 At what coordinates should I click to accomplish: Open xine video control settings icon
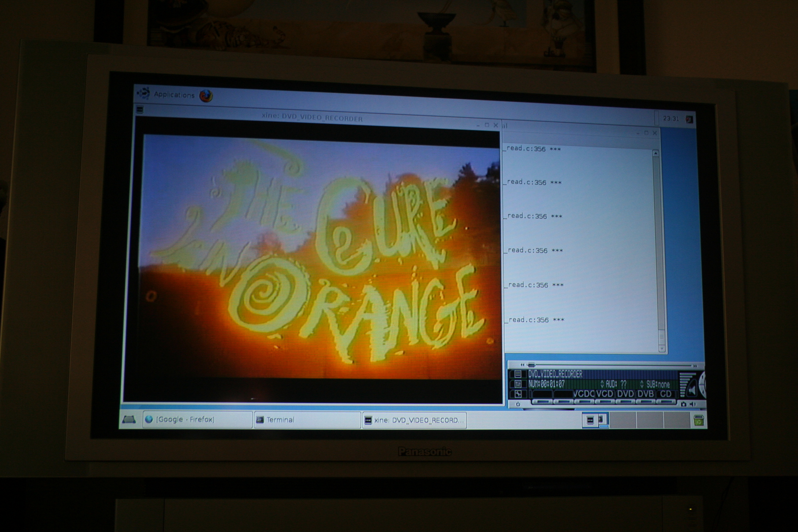[x=518, y=384]
